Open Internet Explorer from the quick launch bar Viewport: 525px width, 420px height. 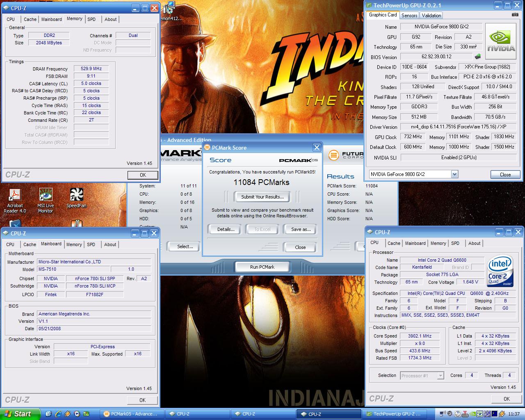pyautogui.click(x=58, y=414)
